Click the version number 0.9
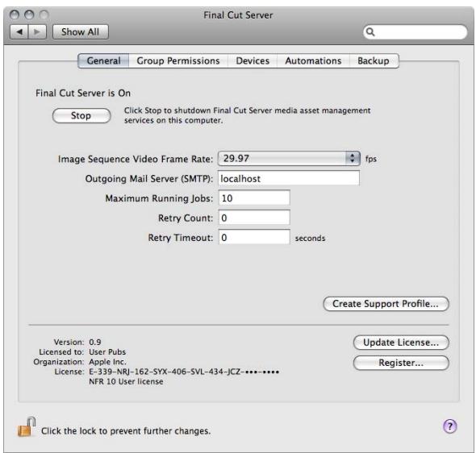Viewport: 476px width, 453px height. coord(94,342)
